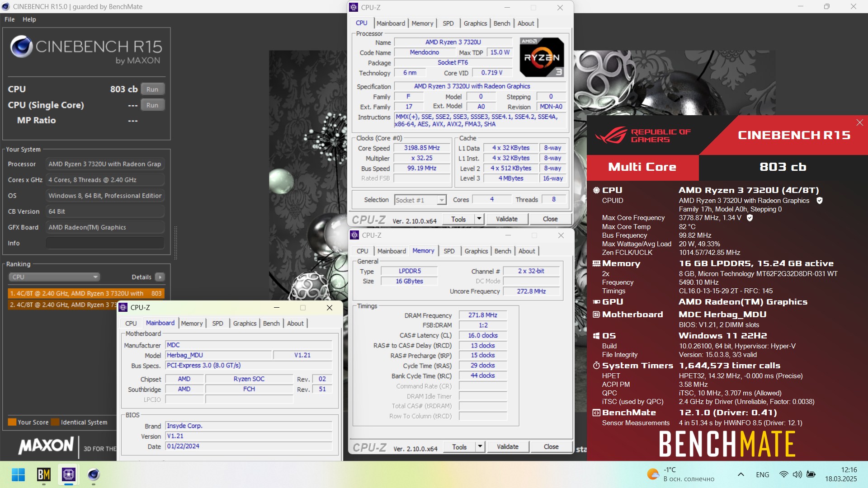Screen dimensions: 868x488
Task: Click the BenchMate version section icon
Action: pyautogui.click(x=596, y=413)
